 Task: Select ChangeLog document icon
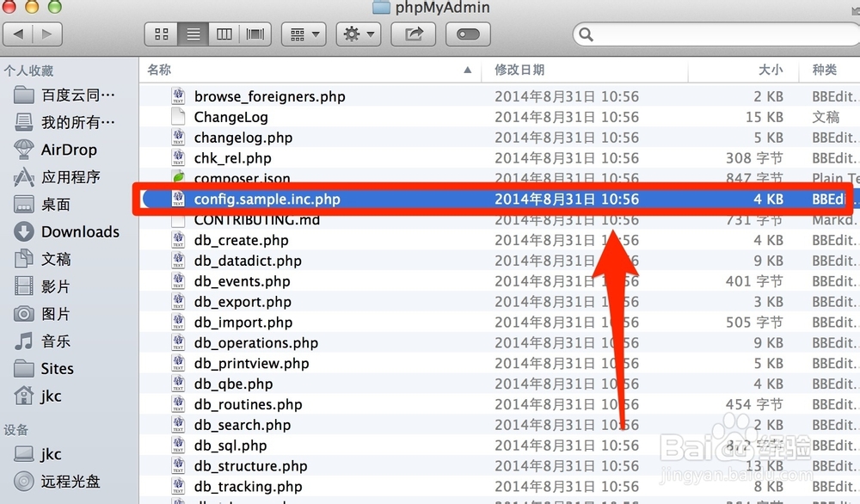[178, 116]
